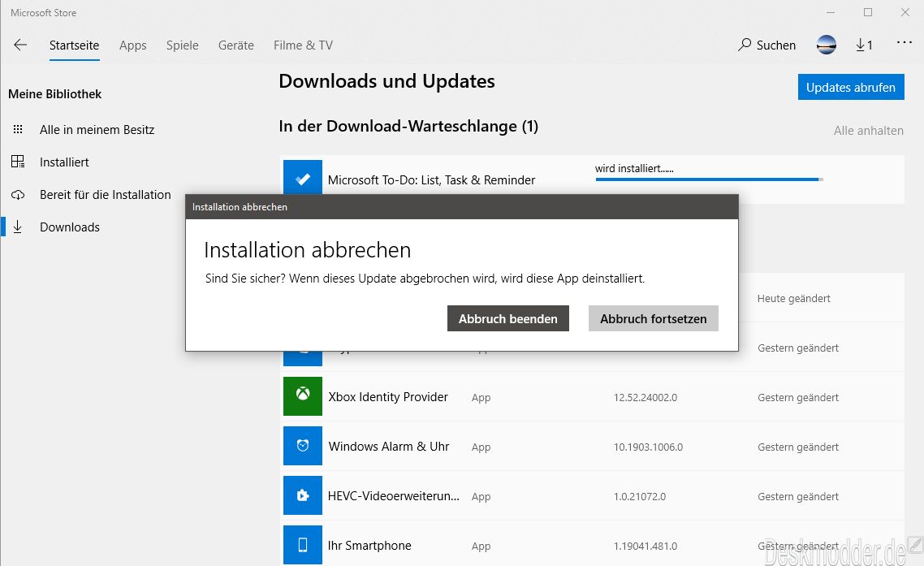
Task: Click version 1.19041.481.0
Action: coord(646,546)
